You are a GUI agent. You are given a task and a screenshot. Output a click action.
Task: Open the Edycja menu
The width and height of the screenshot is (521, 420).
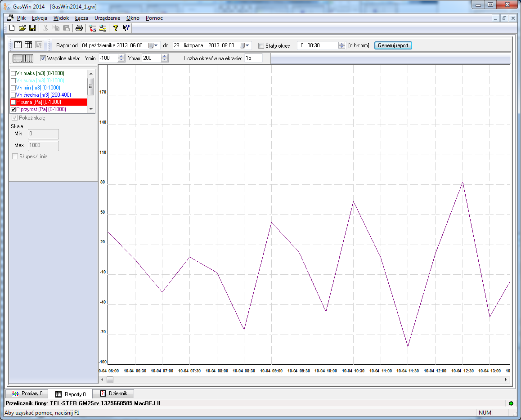point(40,18)
